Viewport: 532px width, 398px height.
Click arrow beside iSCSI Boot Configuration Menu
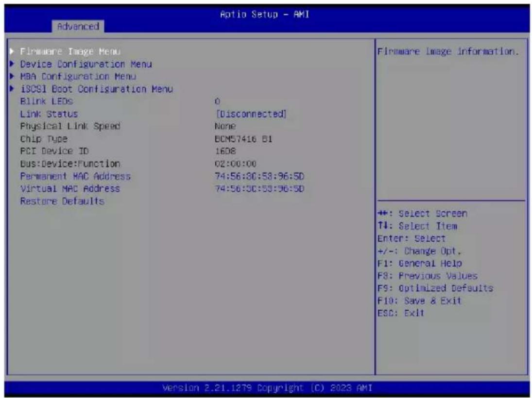[x=12, y=89]
